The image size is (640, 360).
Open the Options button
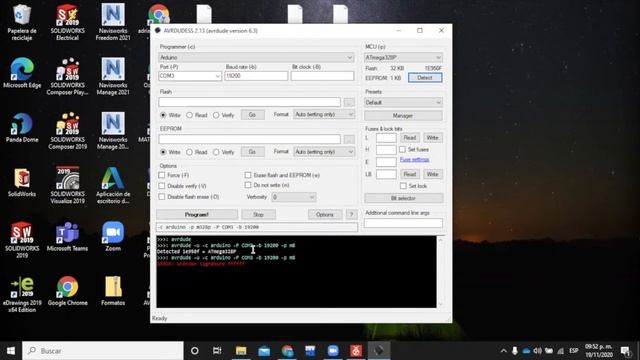[324, 215]
